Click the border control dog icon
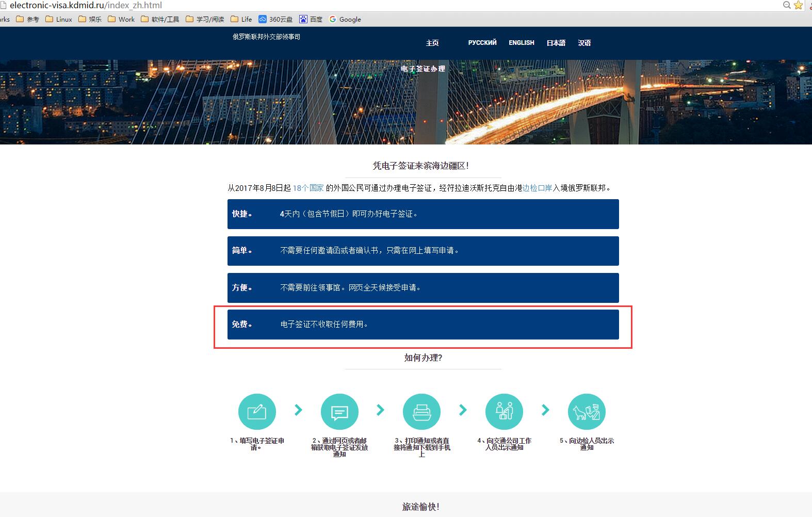This screenshot has height=517, width=812. 587,412
